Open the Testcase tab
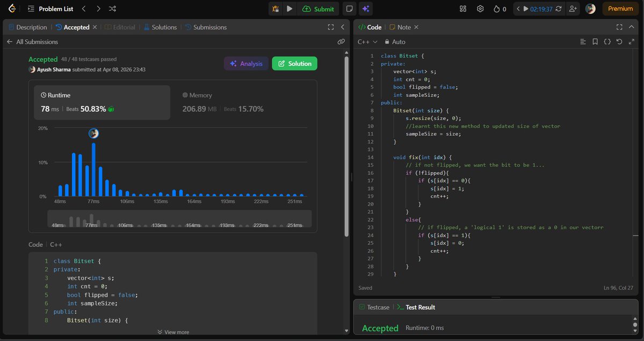 click(374, 307)
